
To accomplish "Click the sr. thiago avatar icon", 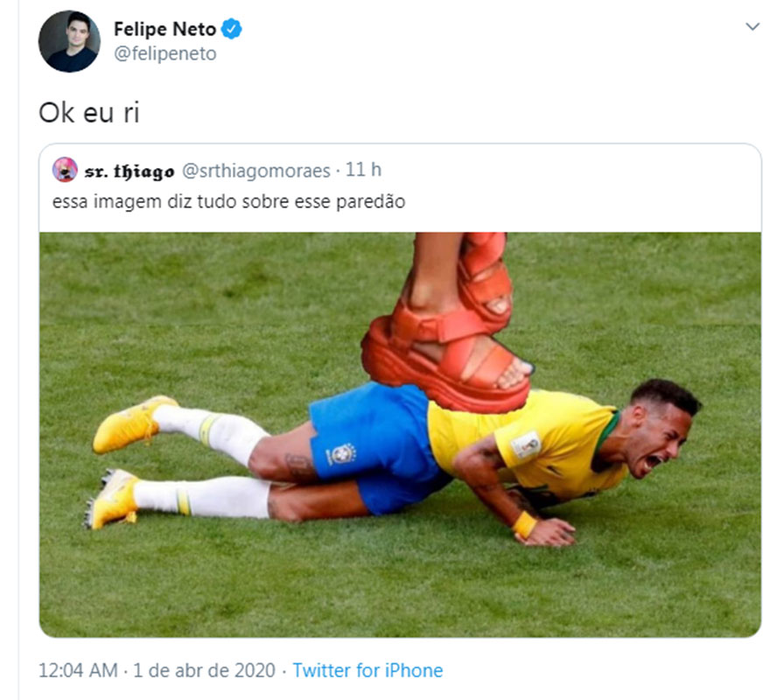I will point(65,170).
